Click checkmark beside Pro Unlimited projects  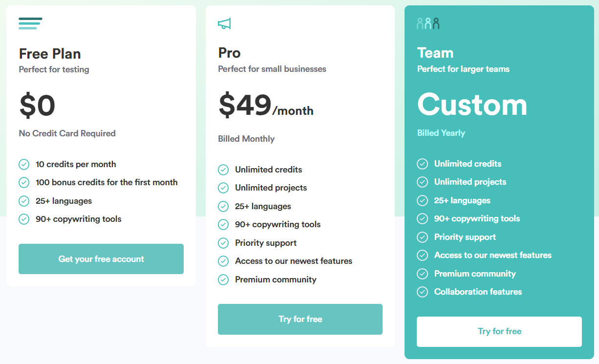coord(223,188)
